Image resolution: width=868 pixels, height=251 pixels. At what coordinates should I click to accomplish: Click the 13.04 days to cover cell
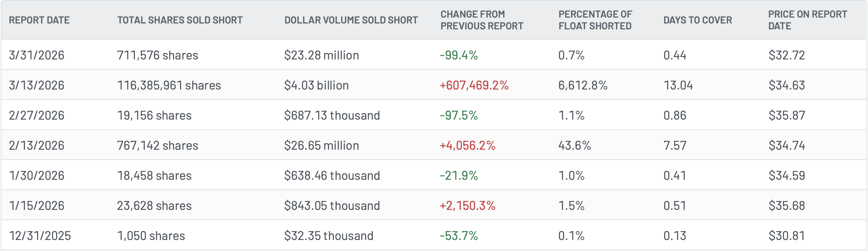(x=678, y=85)
